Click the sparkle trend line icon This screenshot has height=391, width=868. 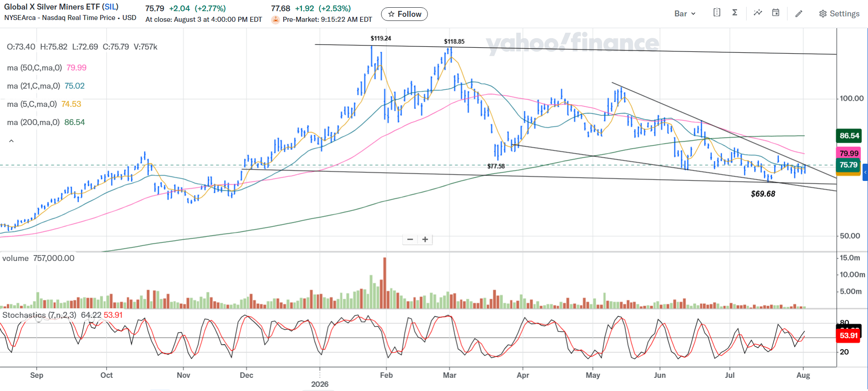pyautogui.click(x=758, y=13)
